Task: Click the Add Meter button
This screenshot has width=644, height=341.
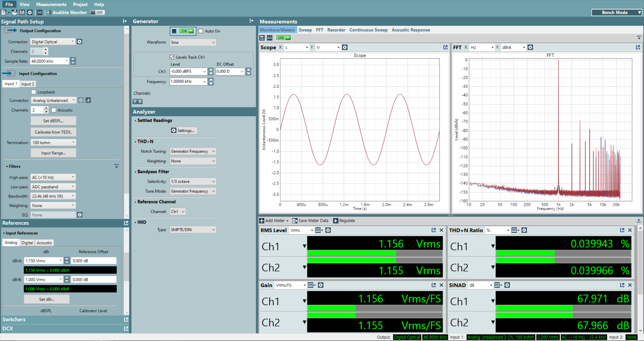Action: tap(273, 220)
